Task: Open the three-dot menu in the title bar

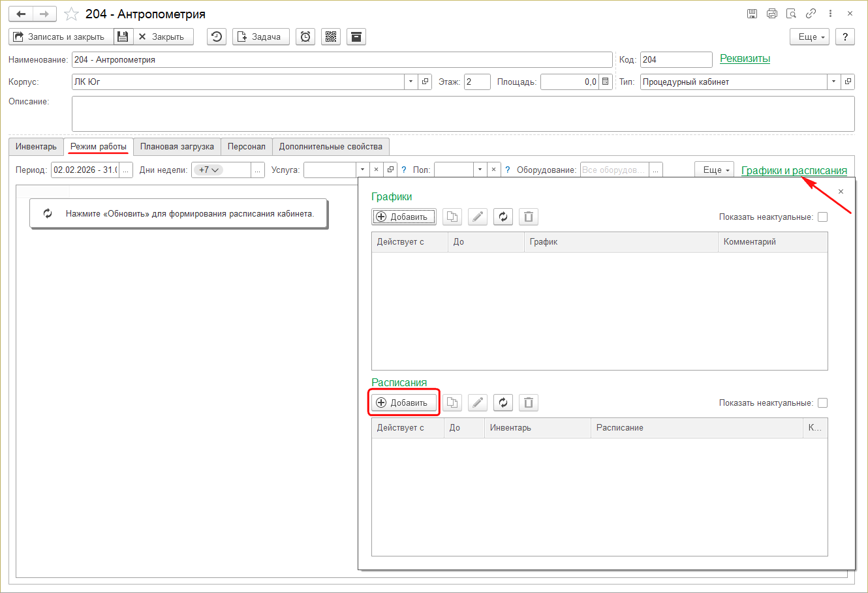Action: [830, 14]
